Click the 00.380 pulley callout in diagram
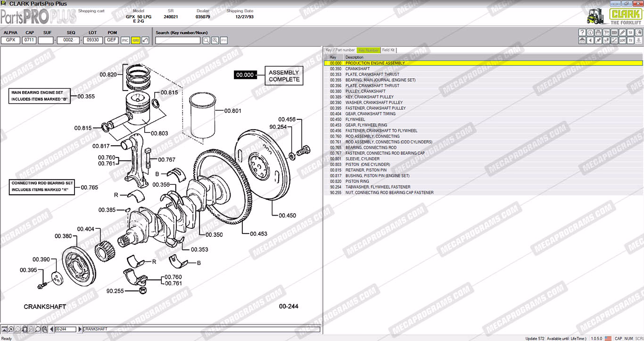The width and height of the screenshot is (644, 341). pyautogui.click(x=63, y=236)
